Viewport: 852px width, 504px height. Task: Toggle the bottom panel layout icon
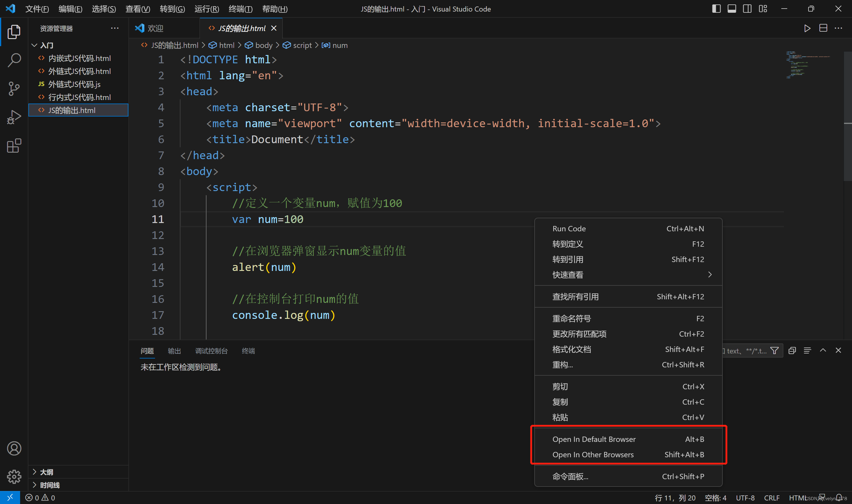click(x=732, y=9)
